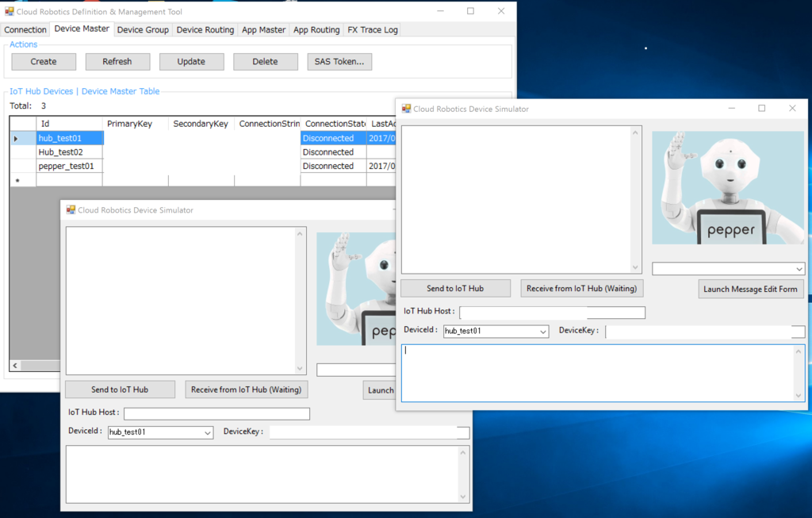Switch to the Device Group tab
The image size is (812, 518).
click(x=142, y=29)
